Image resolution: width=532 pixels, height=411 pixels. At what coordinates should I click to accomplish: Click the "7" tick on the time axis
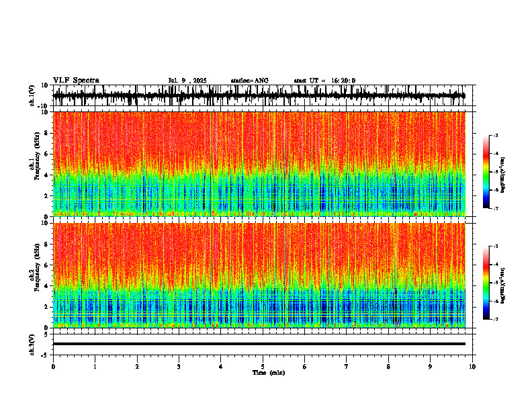click(347, 367)
